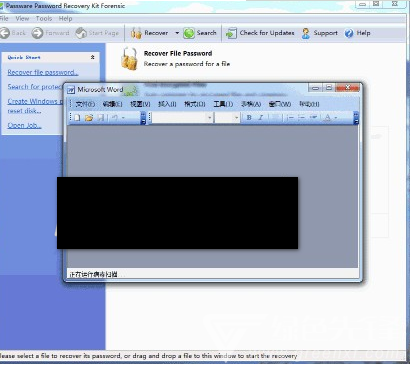Open the Window (W) menu in Word
This screenshot has width=410, height=367.
[x=280, y=104]
